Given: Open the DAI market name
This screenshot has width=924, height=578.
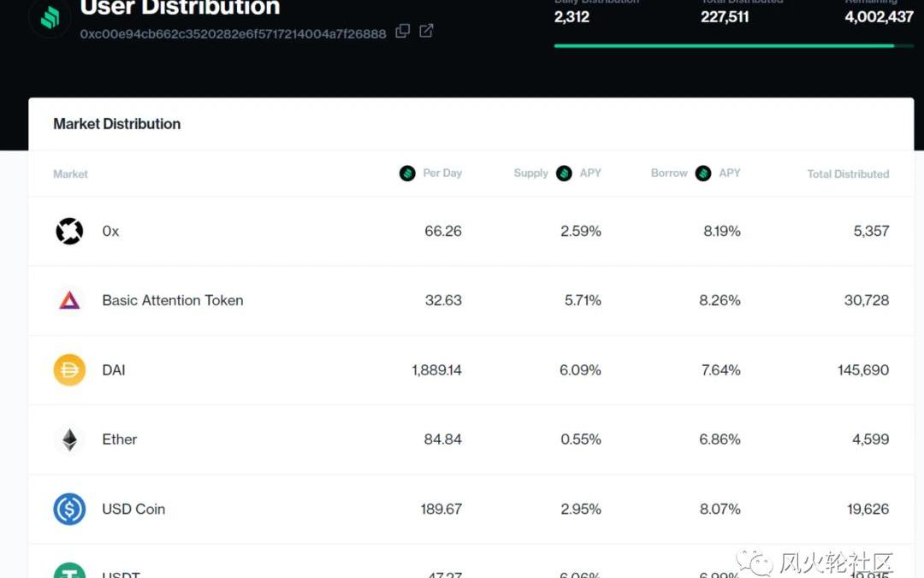Looking at the screenshot, I should tap(114, 370).
